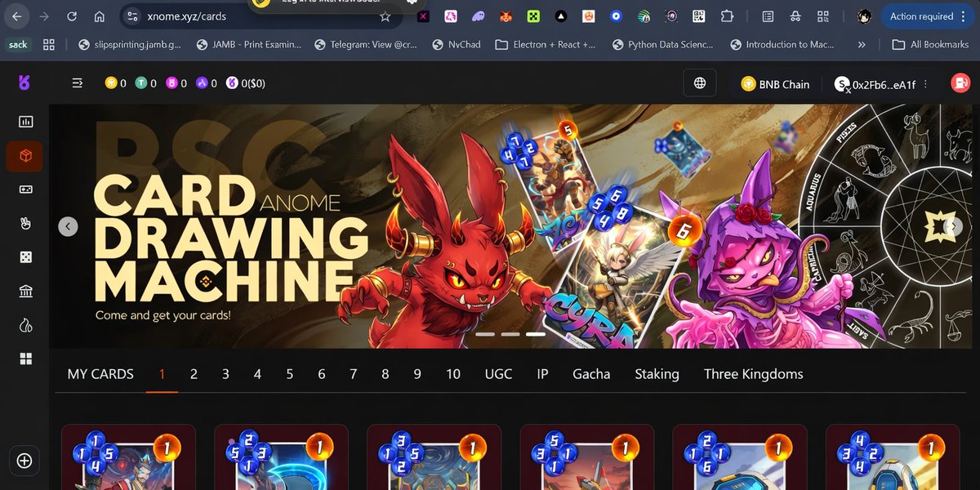
Task: Click the water droplets icon in sidebar
Action: point(25,325)
